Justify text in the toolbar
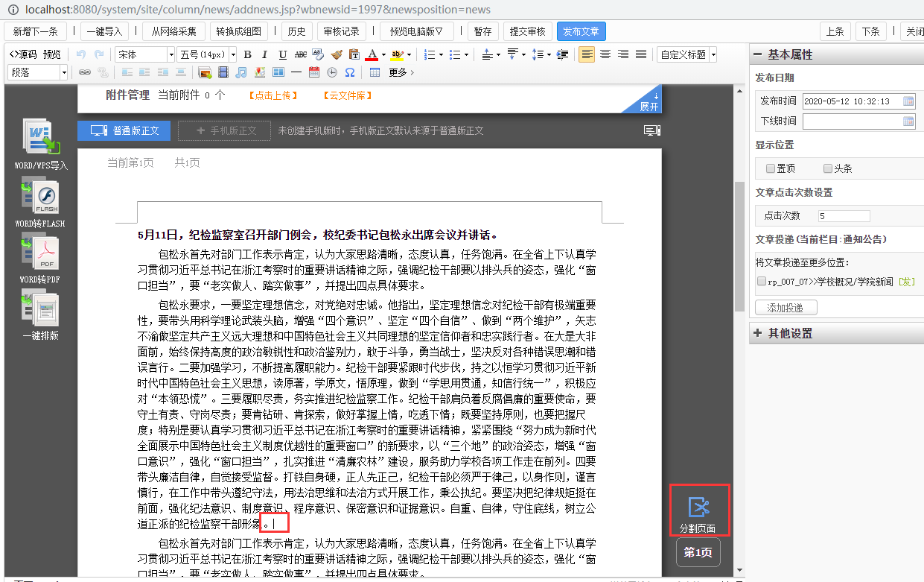924x582 pixels. click(x=641, y=54)
